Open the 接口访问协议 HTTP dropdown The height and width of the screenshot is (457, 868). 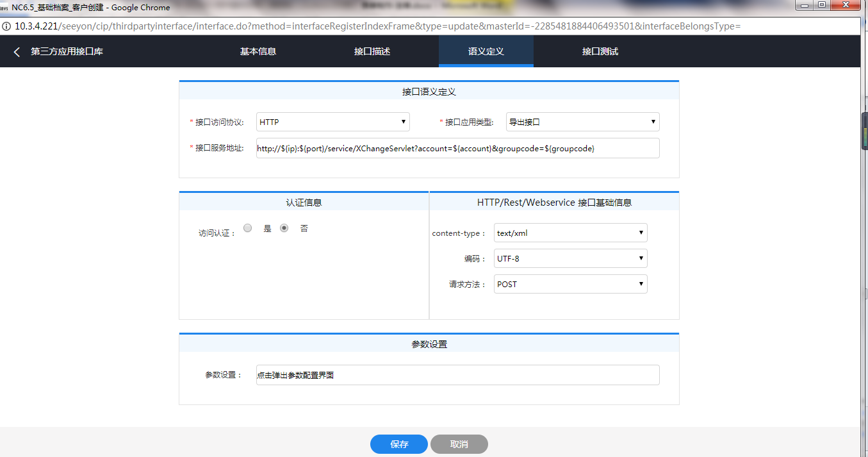tap(332, 122)
